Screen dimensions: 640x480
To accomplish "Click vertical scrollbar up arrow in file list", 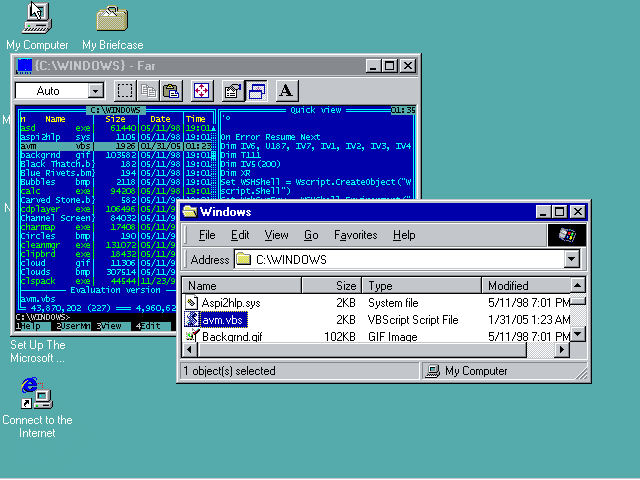I will [x=578, y=285].
